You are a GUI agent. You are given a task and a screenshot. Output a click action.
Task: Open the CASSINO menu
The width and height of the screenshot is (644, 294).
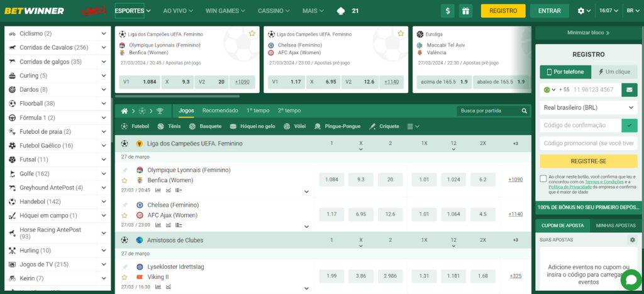pos(274,11)
